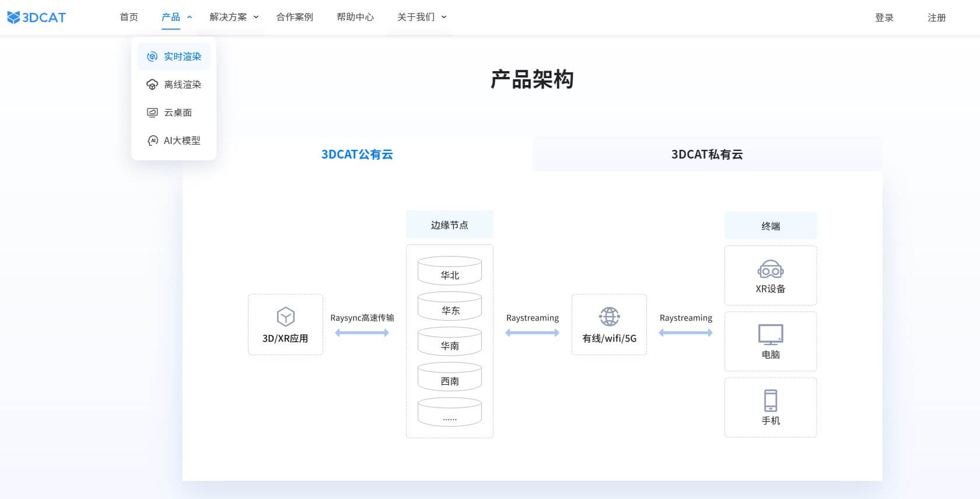
Task: Click the 3D/XR应用 cube icon
Action: tap(285, 317)
